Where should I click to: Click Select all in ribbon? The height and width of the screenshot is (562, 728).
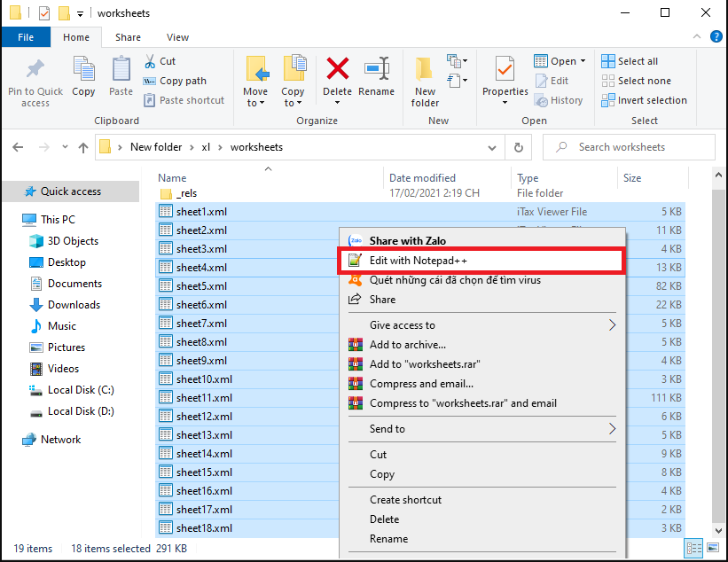[x=630, y=61]
